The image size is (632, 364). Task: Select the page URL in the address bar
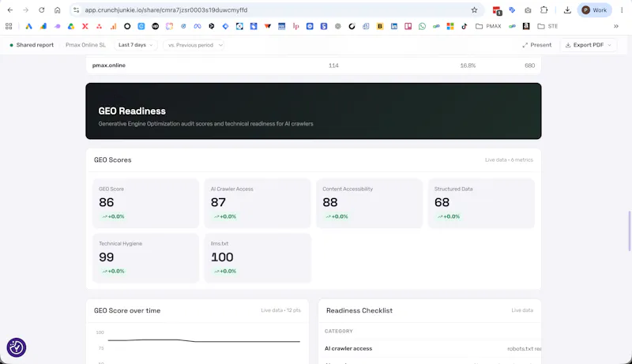166,10
